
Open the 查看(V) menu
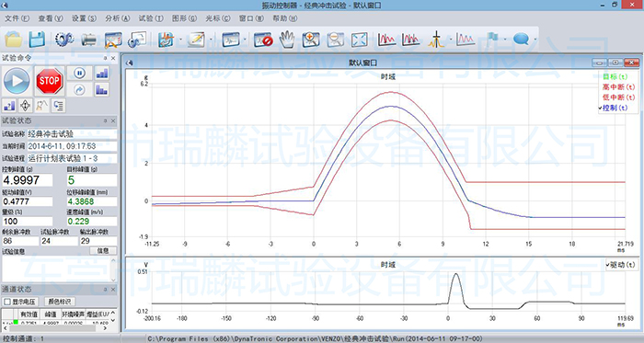pyautogui.click(x=51, y=18)
